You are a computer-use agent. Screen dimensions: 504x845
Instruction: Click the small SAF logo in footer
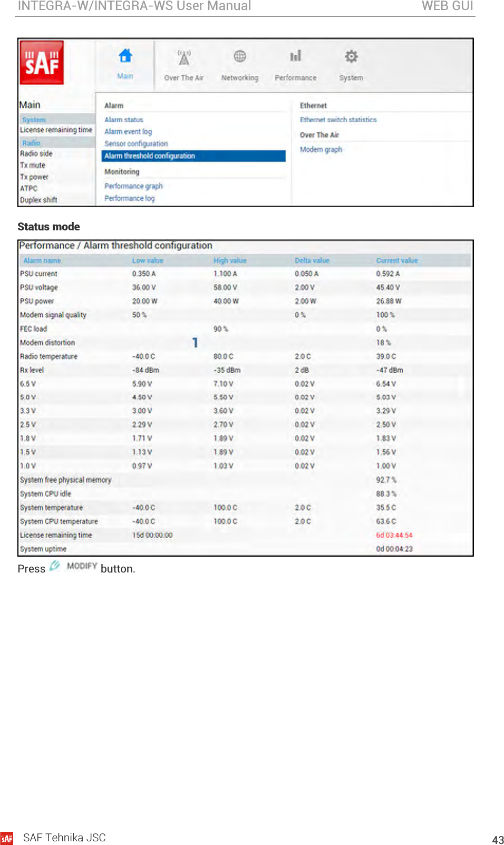click(7, 838)
